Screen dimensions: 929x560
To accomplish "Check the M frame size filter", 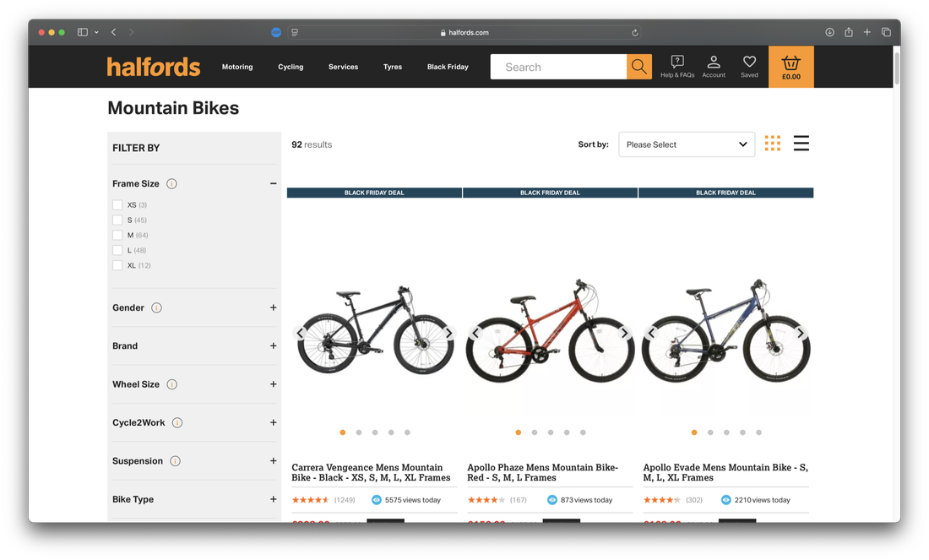I will pyautogui.click(x=117, y=236).
